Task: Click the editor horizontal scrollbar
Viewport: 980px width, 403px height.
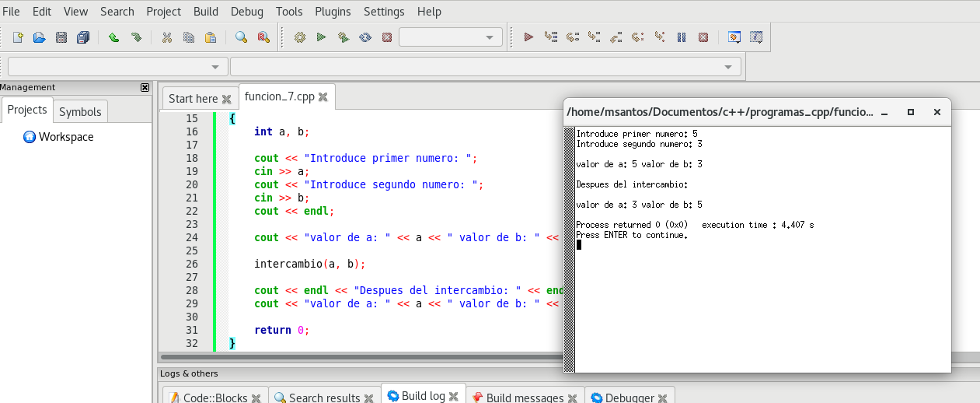Action: [357, 356]
